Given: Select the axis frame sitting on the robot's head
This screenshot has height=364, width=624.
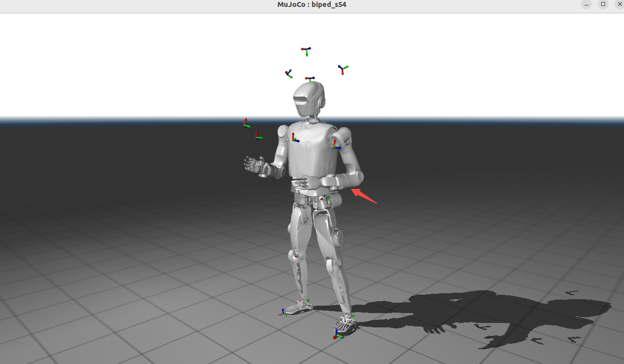Looking at the screenshot, I should point(310,79).
